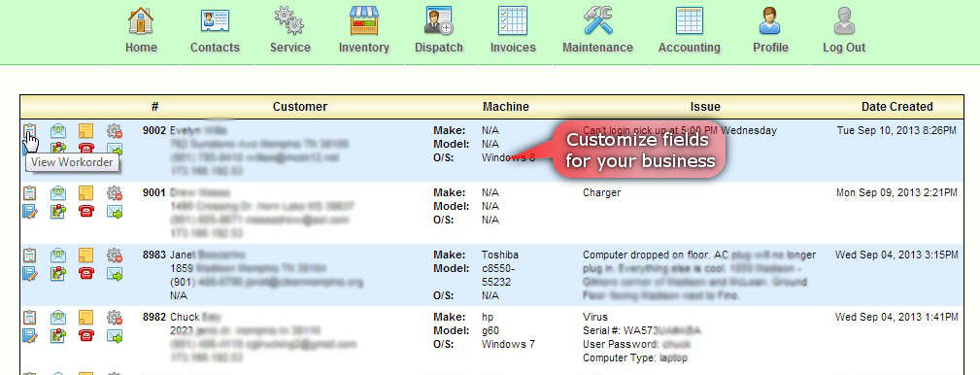Edit workorder 9001 with pencil icon

tap(29, 211)
